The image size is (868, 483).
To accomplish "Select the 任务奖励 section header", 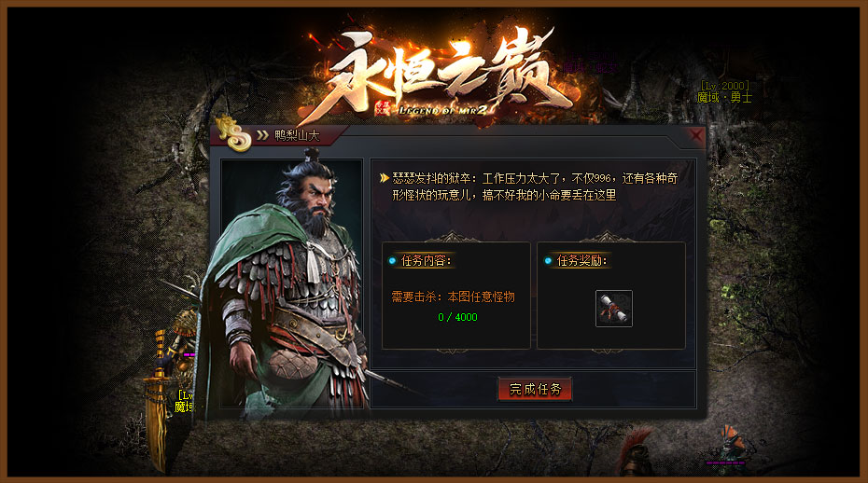I will (581, 260).
